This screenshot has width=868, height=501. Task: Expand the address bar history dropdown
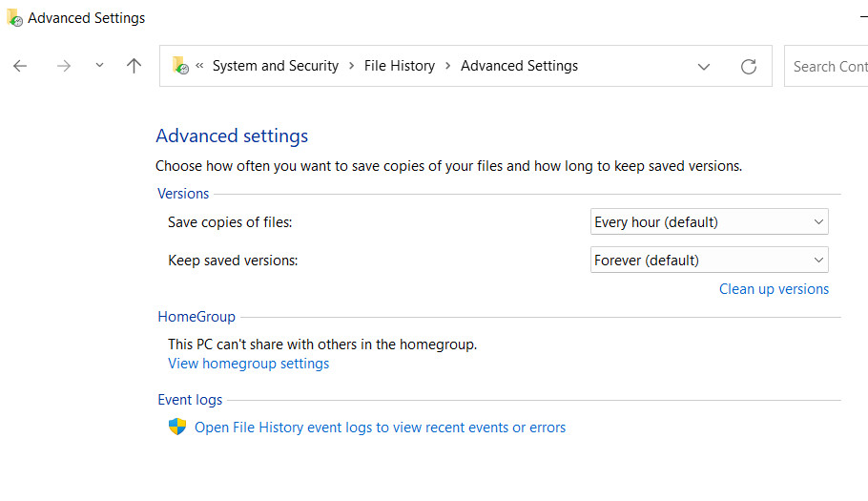click(704, 66)
